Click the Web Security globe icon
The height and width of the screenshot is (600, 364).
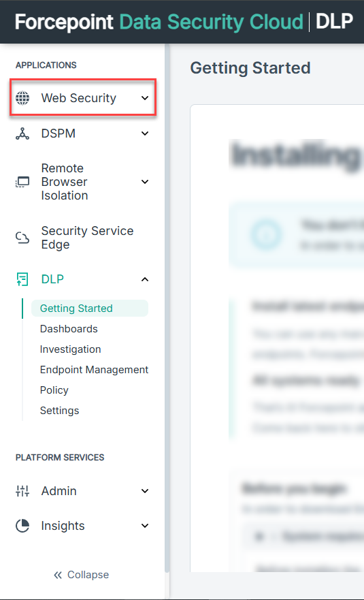click(x=22, y=98)
